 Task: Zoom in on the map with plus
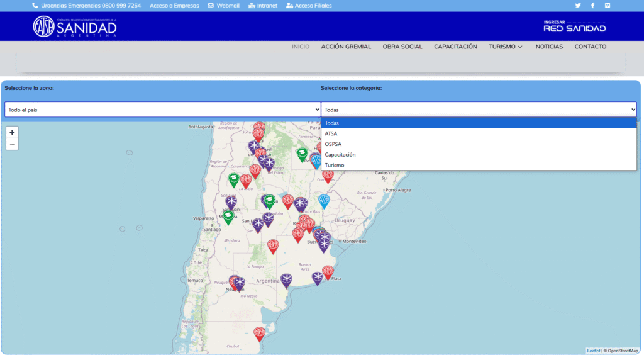coord(12,132)
